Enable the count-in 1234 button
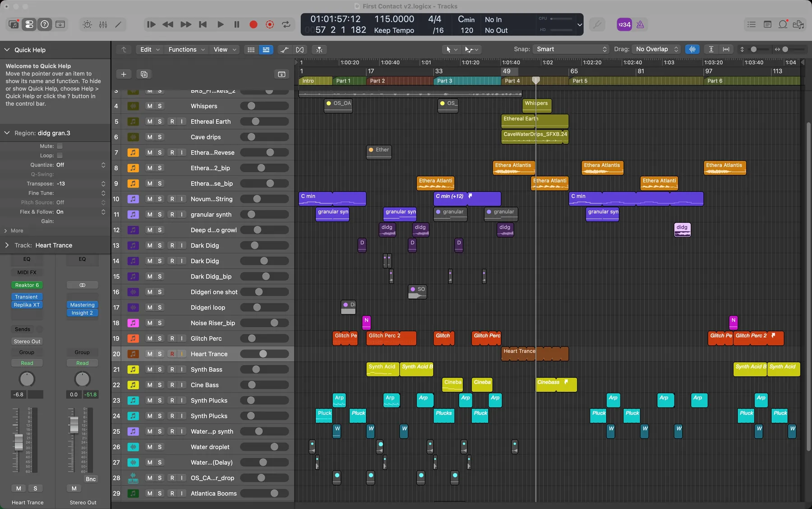The image size is (812, 509). [x=624, y=24]
